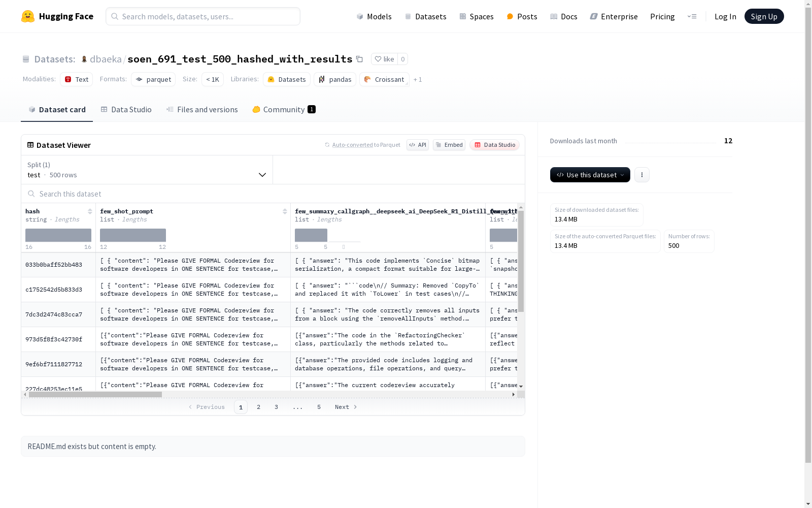
Task: Open the API button in Dataset Viewer
Action: (x=418, y=145)
